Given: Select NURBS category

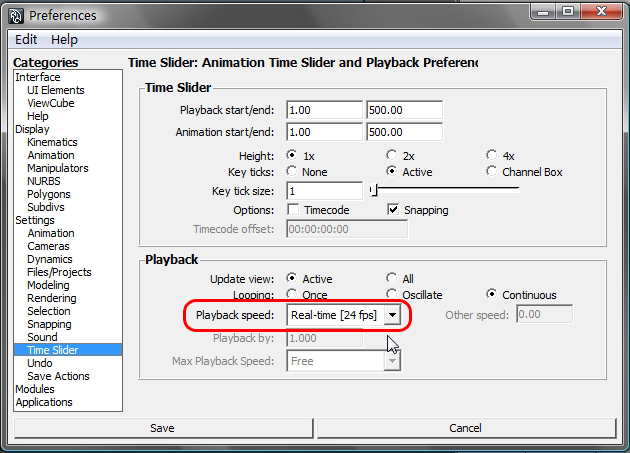Looking at the screenshot, I should pyautogui.click(x=44, y=181).
